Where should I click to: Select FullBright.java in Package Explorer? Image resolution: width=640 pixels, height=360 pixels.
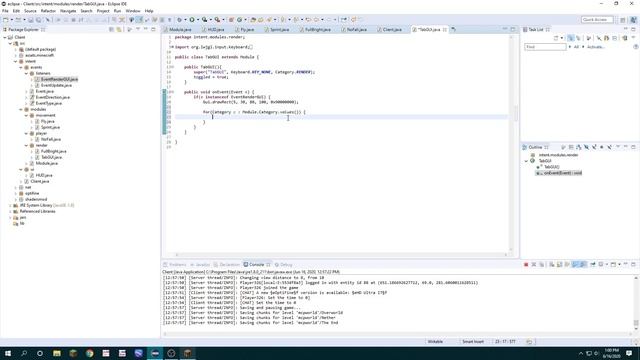(x=53, y=151)
